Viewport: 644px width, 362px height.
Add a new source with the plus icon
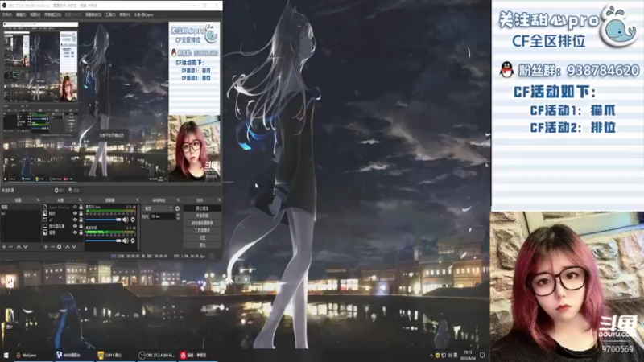coord(46,247)
